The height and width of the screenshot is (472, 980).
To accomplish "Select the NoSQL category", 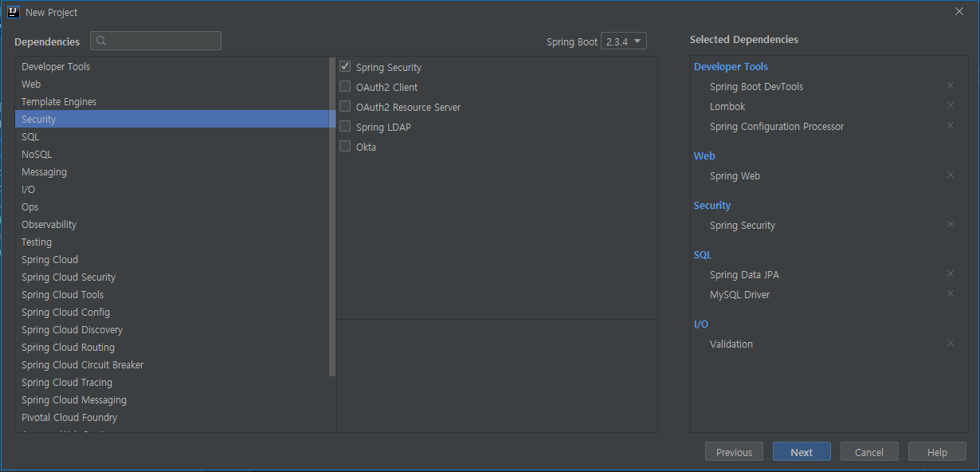I will coord(172,155).
